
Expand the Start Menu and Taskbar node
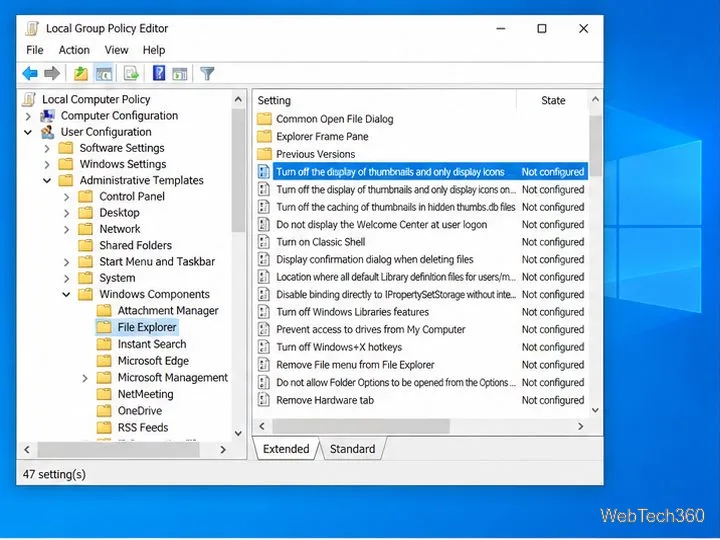[67, 262]
